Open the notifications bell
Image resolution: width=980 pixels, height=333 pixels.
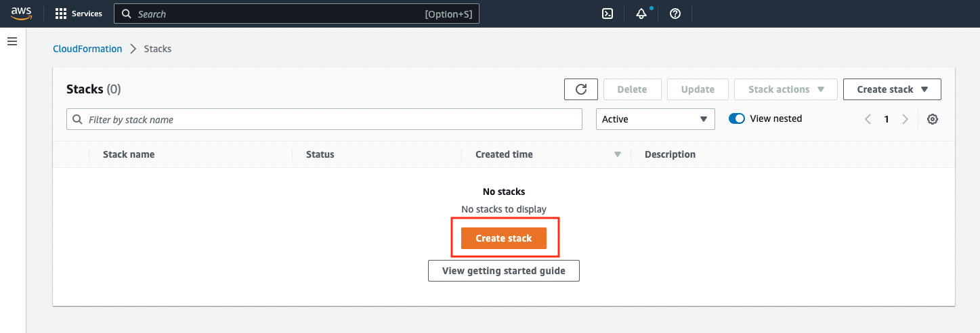click(x=641, y=14)
